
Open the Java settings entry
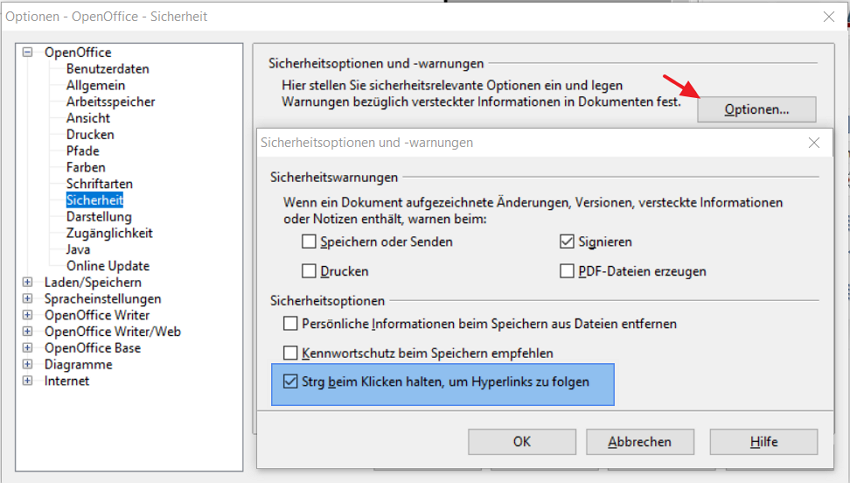(x=78, y=249)
